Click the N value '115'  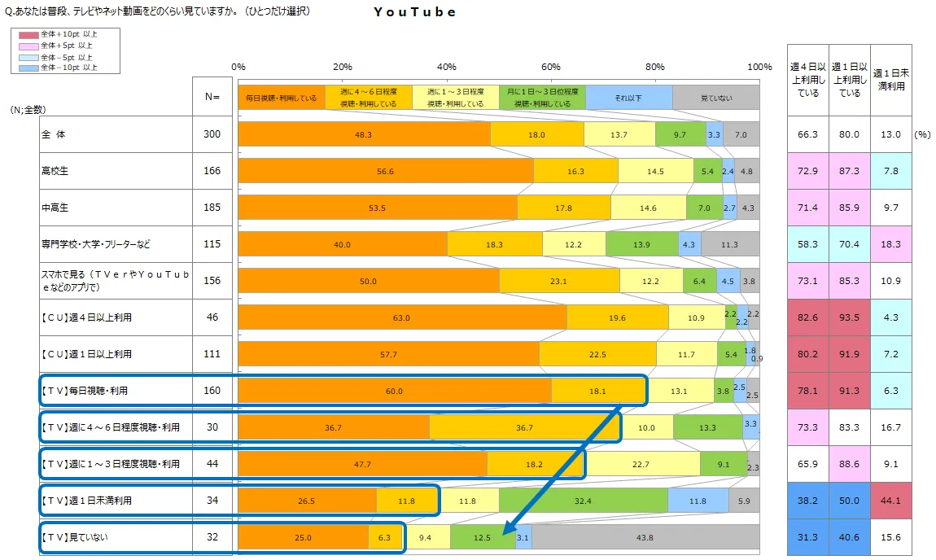[x=212, y=244]
